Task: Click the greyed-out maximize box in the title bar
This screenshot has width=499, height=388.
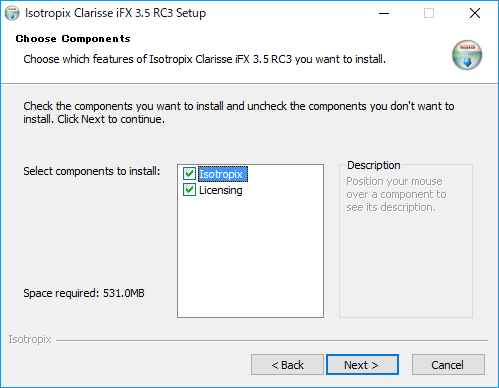Action: (x=429, y=13)
